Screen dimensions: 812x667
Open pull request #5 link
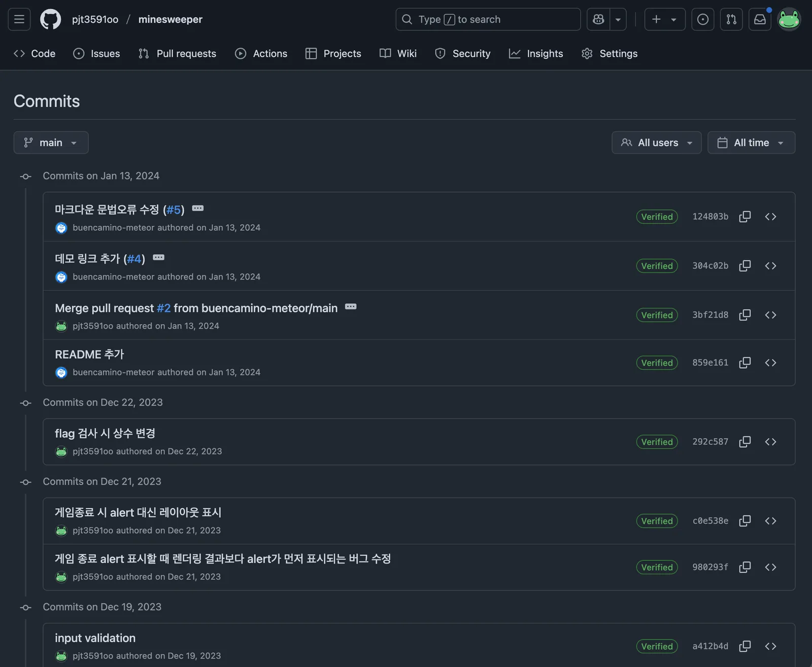174,209
